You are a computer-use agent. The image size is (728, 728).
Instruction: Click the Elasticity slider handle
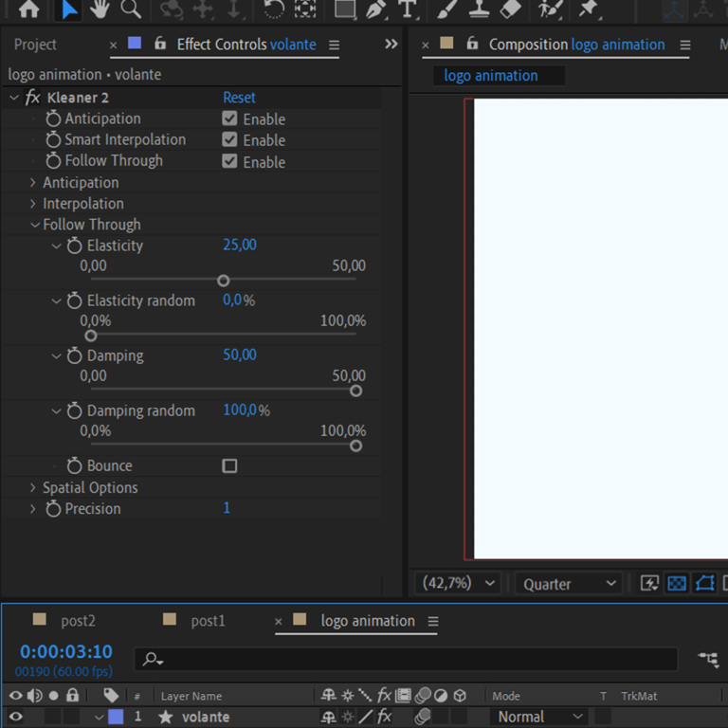223,281
